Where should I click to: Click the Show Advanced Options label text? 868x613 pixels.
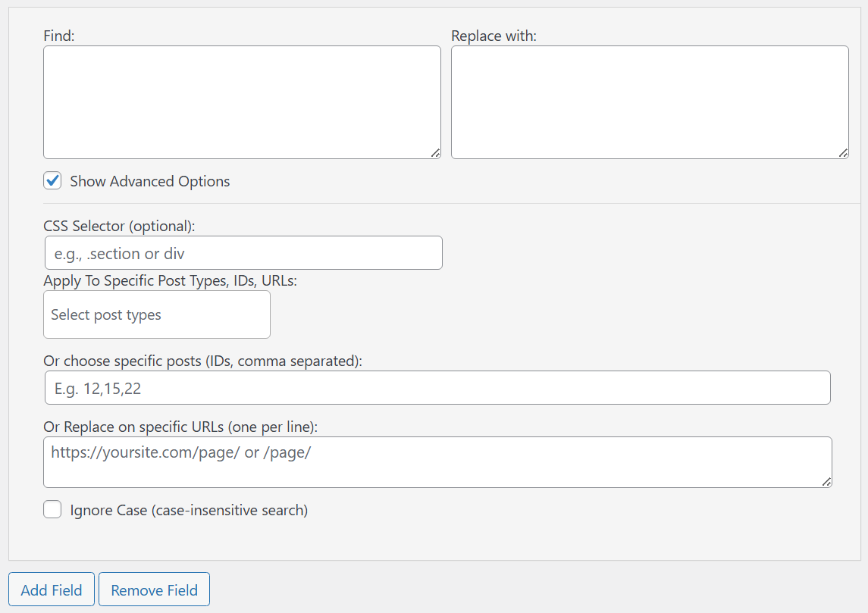point(150,182)
